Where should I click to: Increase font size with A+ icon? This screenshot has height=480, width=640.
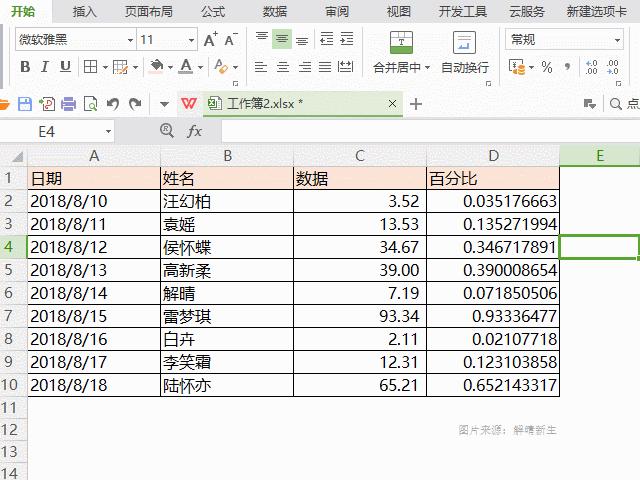tap(211, 39)
